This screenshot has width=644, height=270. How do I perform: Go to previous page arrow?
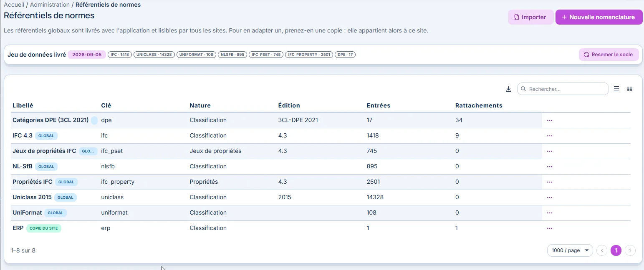602,250
